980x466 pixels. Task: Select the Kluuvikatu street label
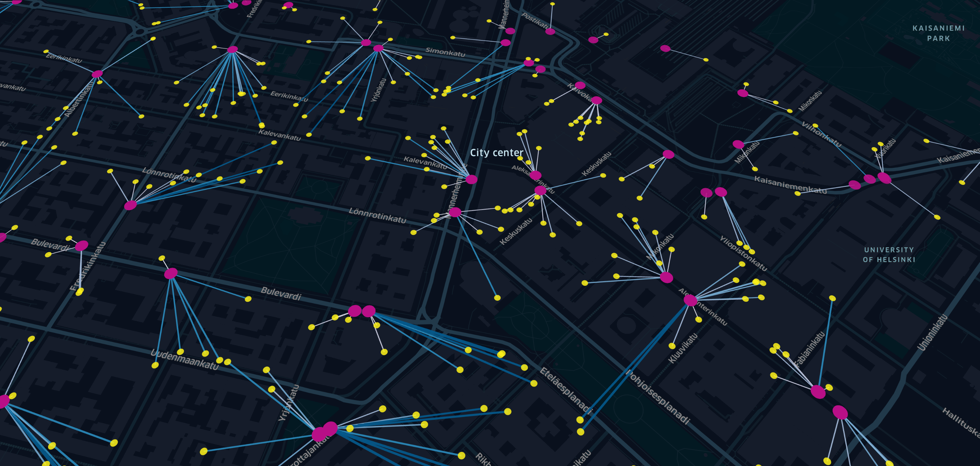[x=683, y=348]
